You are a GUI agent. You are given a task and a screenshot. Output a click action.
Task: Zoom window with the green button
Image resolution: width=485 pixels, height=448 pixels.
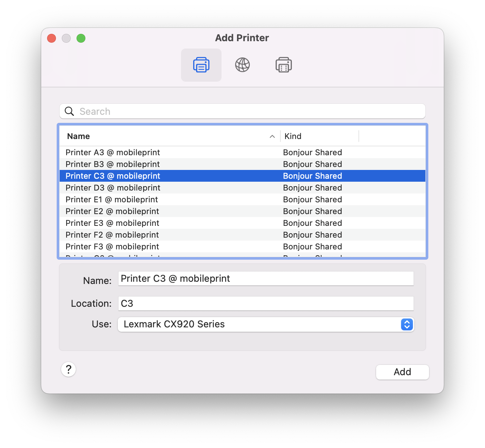coord(81,38)
